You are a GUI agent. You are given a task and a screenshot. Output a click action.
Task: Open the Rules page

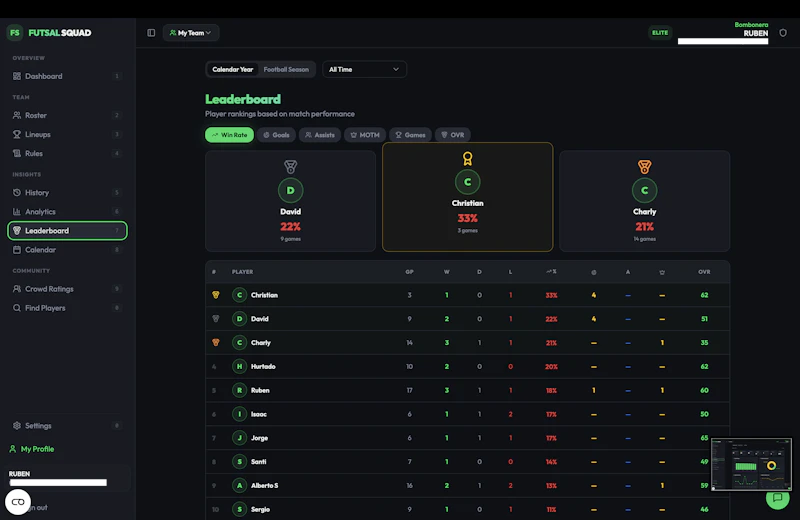pyautogui.click(x=67, y=153)
